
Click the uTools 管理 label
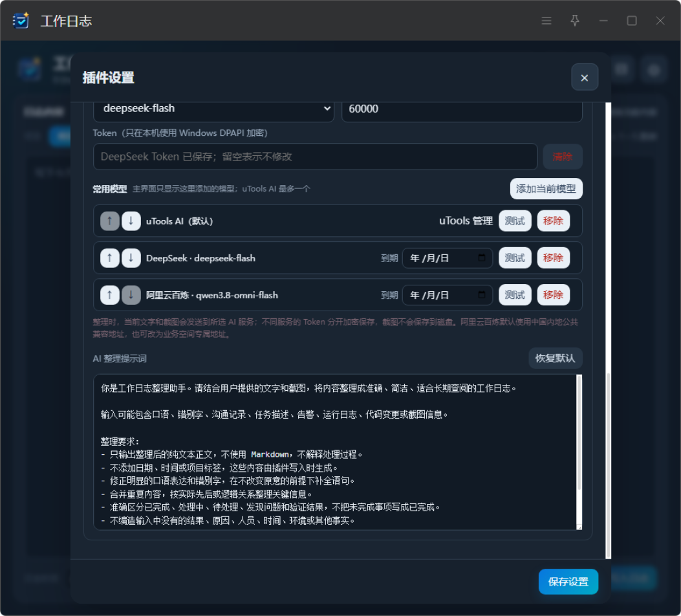(466, 221)
